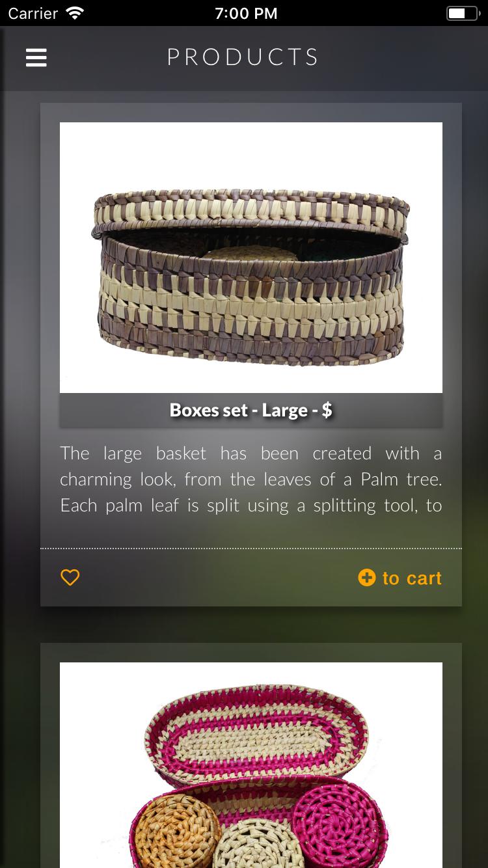This screenshot has width=488, height=868.
Task: Tap the PRODUCTS header title
Action: 243,57
